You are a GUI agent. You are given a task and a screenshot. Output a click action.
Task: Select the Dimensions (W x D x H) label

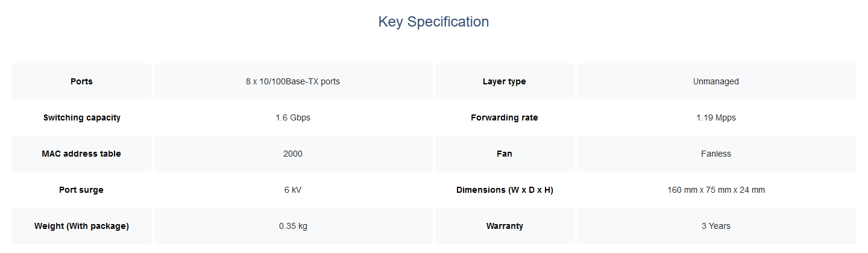click(x=505, y=190)
